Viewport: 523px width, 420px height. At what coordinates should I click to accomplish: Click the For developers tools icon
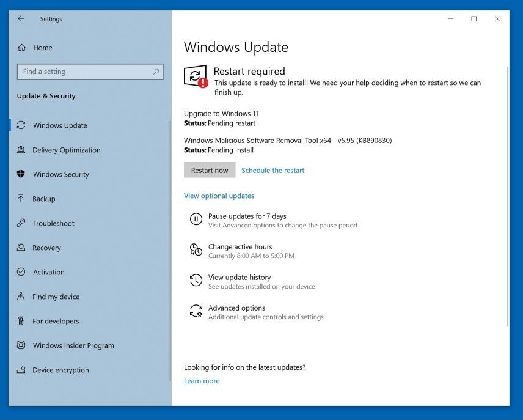[21, 320]
